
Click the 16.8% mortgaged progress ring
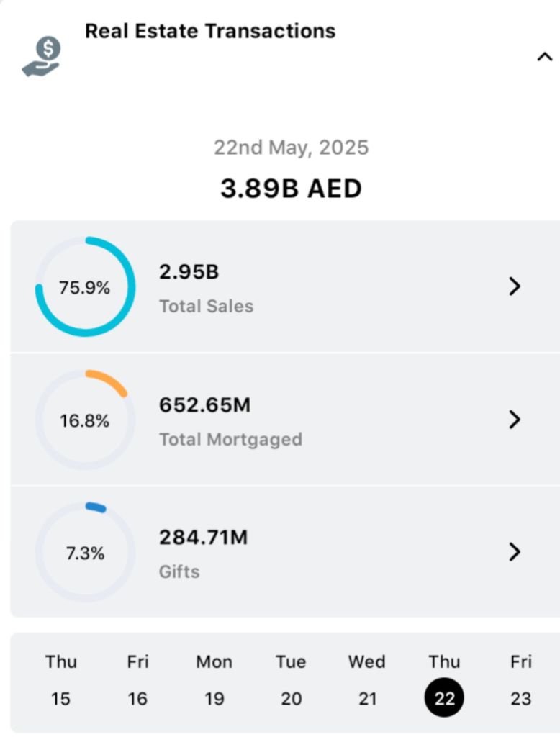click(x=85, y=420)
